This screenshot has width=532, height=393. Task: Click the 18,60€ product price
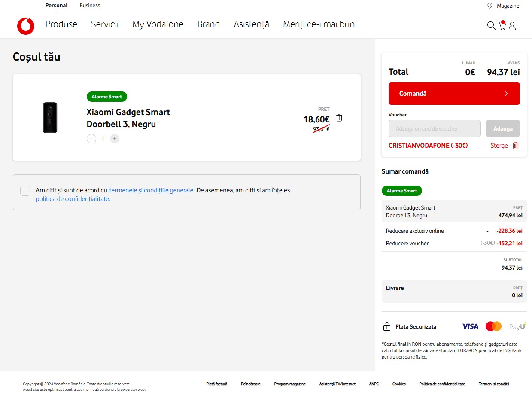[316, 119]
